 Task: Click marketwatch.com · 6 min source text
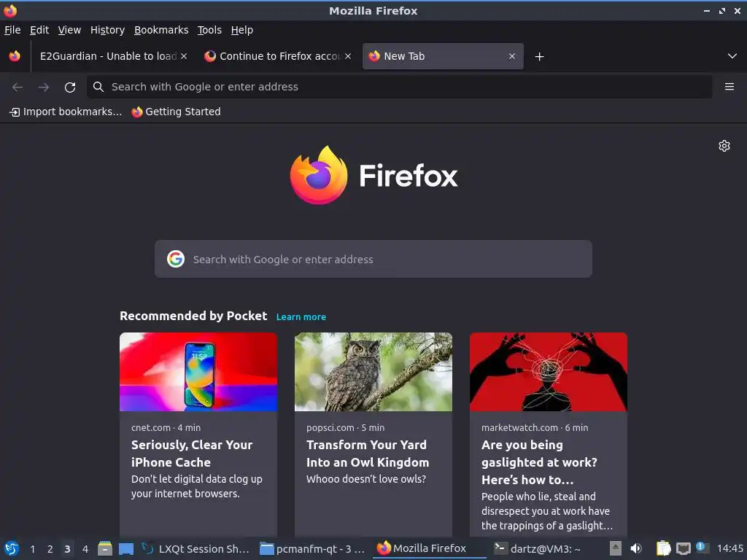(x=535, y=427)
